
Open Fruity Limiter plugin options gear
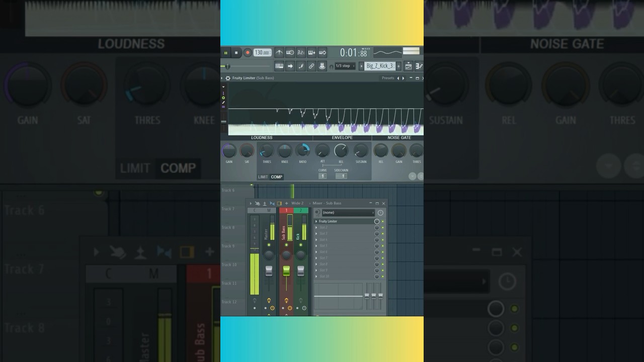(228, 78)
